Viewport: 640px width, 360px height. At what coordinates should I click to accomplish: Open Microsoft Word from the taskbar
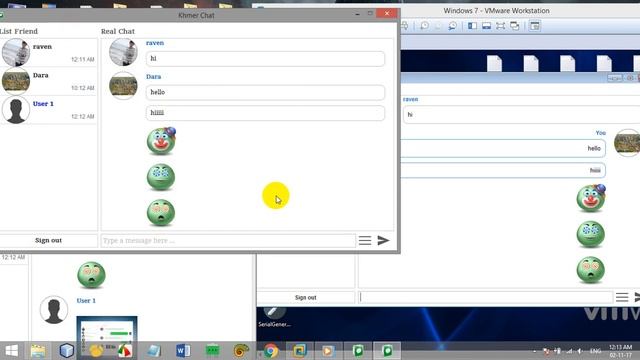(183, 351)
